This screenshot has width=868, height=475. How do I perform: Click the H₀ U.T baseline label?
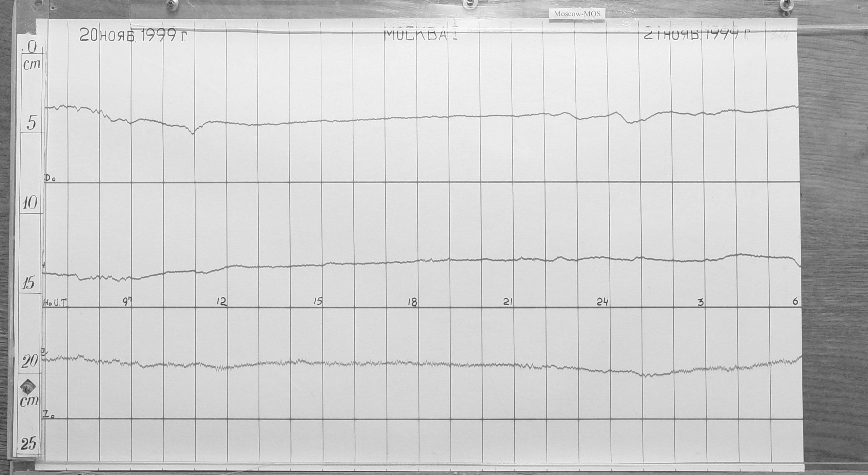(x=55, y=303)
